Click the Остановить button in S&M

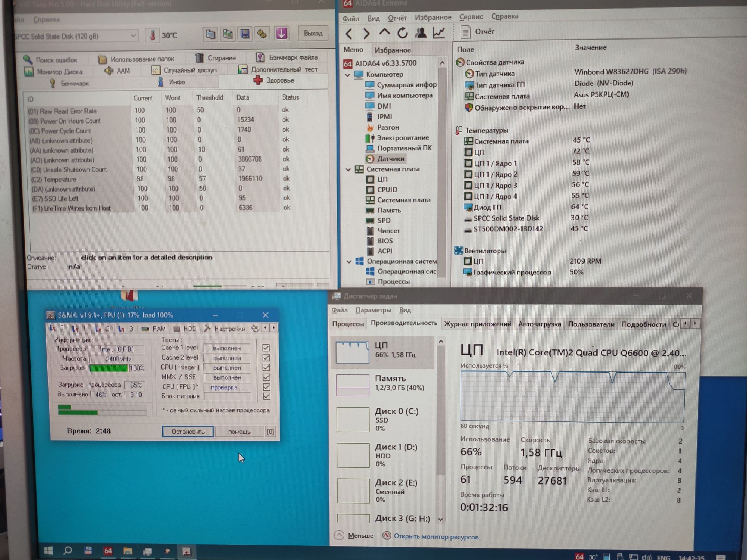pyautogui.click(x=188, y=432)
